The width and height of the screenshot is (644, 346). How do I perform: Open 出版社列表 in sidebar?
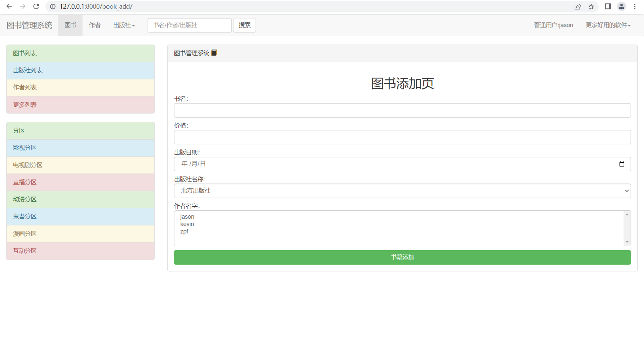click(80, 70)
